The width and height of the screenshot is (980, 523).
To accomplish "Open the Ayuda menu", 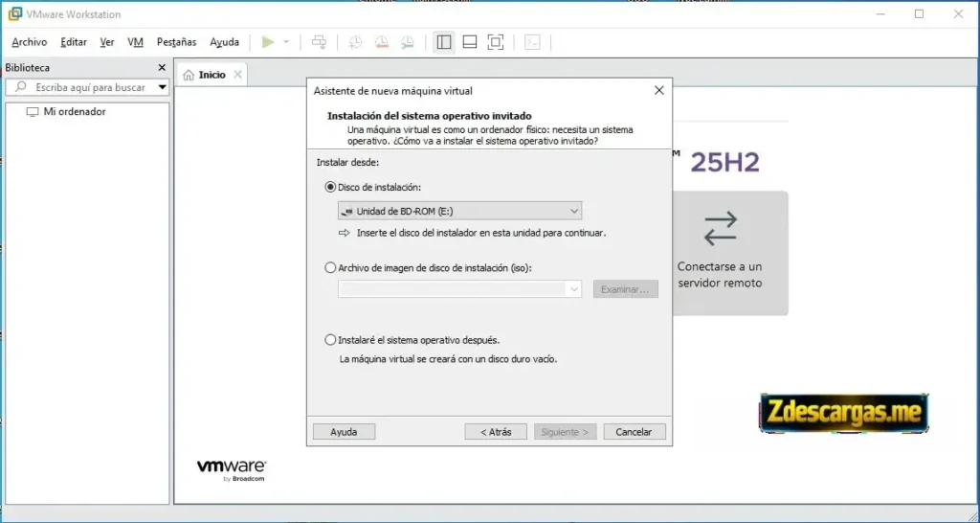I will (x=224, y=42).
